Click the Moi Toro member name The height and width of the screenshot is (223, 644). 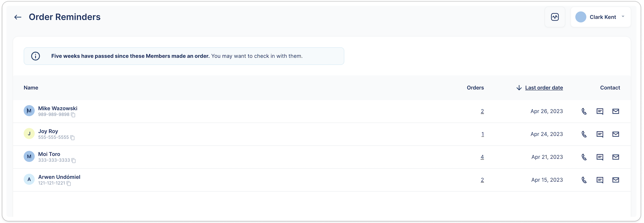[x=49, y=154]
